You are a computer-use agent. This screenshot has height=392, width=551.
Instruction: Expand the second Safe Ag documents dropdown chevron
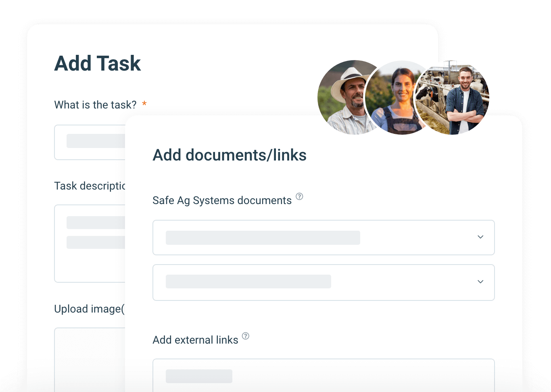coord(480,282)
